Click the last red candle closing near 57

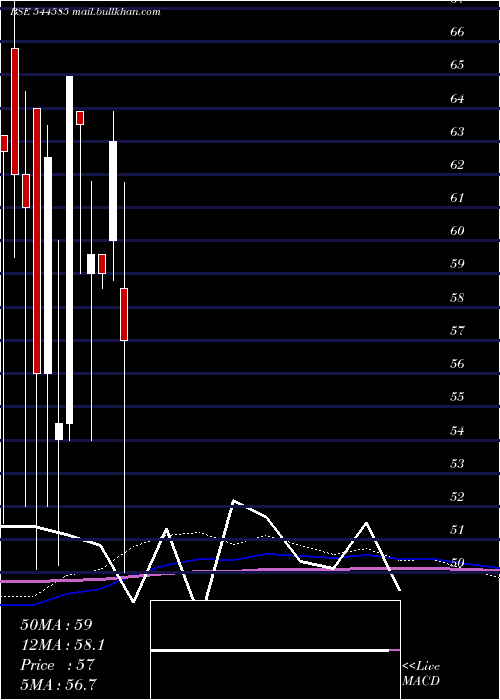point(124,314)
